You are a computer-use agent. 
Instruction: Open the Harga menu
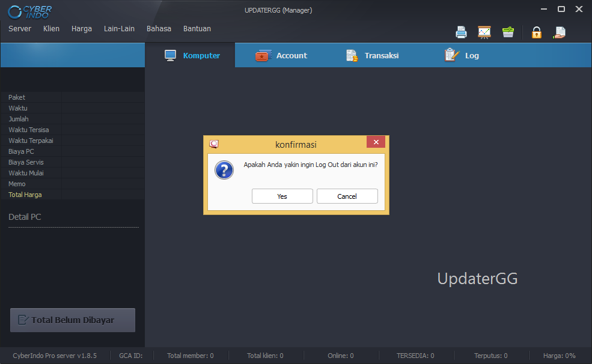coord(82,29)
